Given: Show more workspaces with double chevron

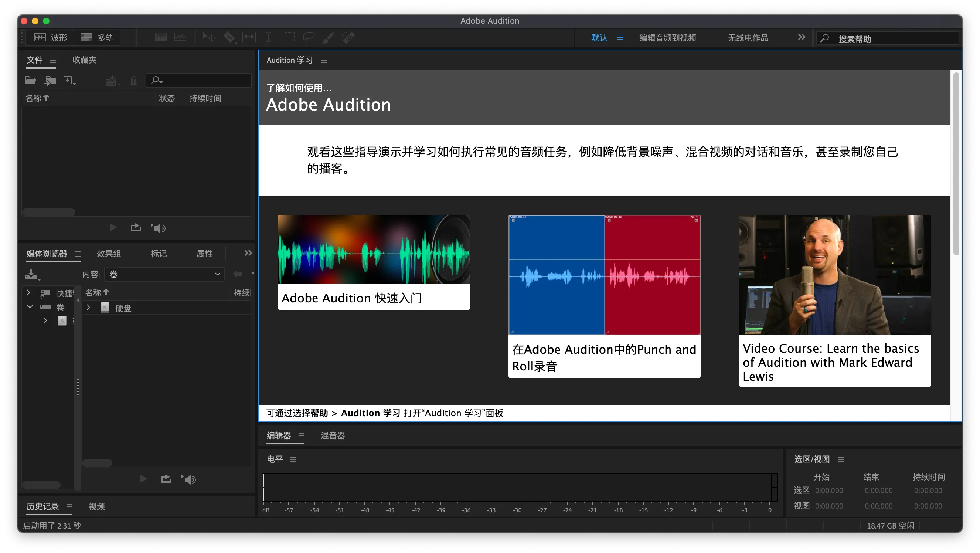Looking at the screenshot, I should point(802,37).
